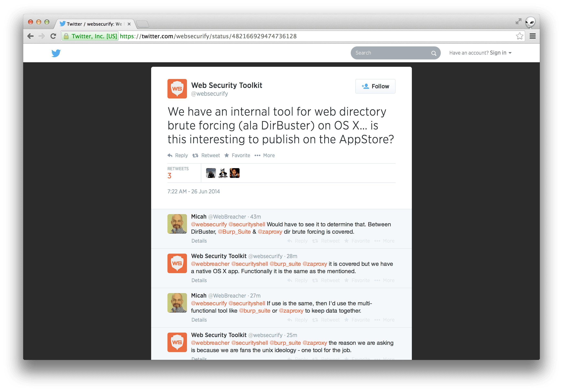Image resolution: width=563 pixels, height=392 pixels.
Task: Click the 28m timestamp on websecurify reply
Action: point(292,256)
